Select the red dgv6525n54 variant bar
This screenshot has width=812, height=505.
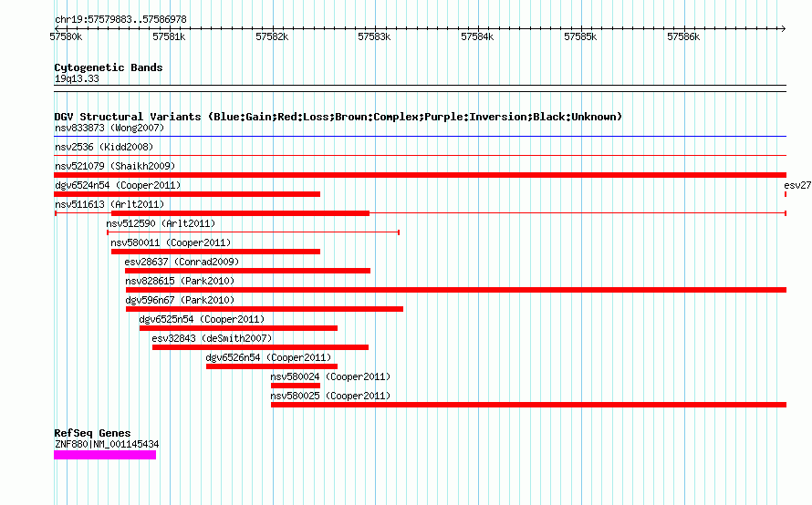[238, 328]
